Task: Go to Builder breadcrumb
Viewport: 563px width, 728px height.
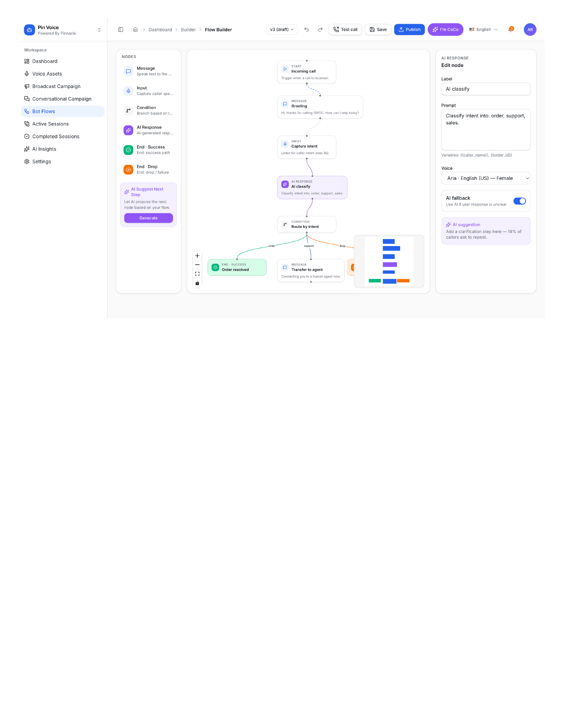Action: click(x=188, y=30)
